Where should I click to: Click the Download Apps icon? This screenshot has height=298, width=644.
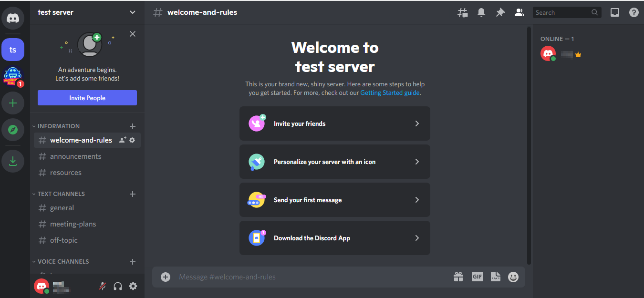[x=13, y=161]
